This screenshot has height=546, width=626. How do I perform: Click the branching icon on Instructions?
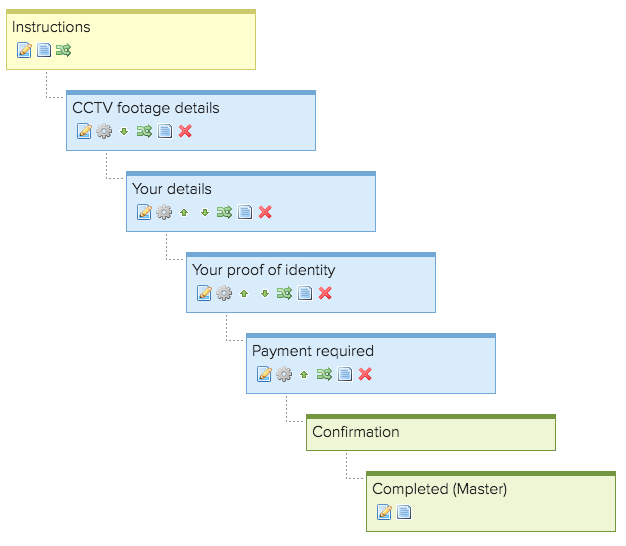[63, 50]
